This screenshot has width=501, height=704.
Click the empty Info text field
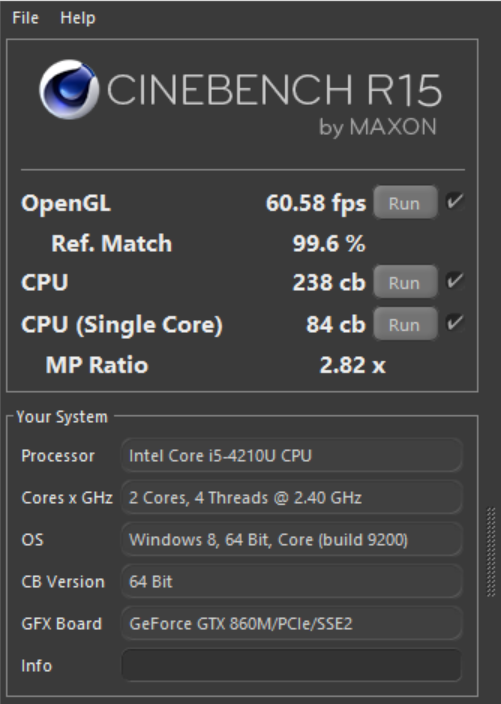(x=292, y=665)
